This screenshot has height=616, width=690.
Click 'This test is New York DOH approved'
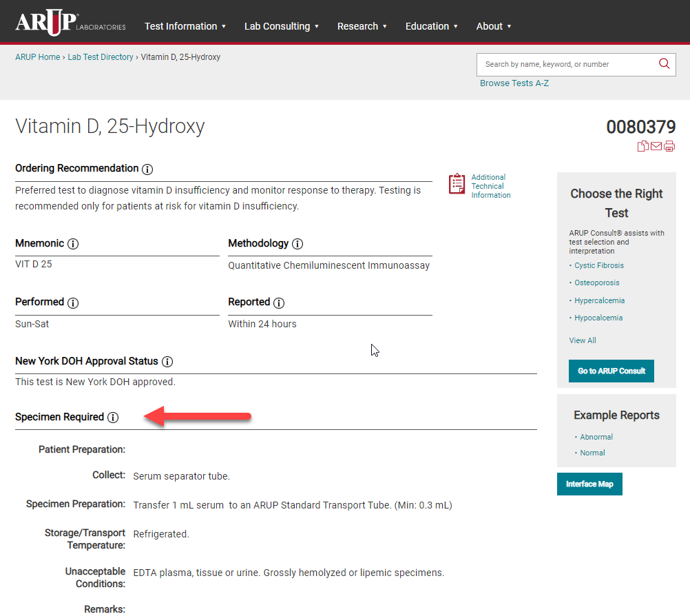pos(96,382)
